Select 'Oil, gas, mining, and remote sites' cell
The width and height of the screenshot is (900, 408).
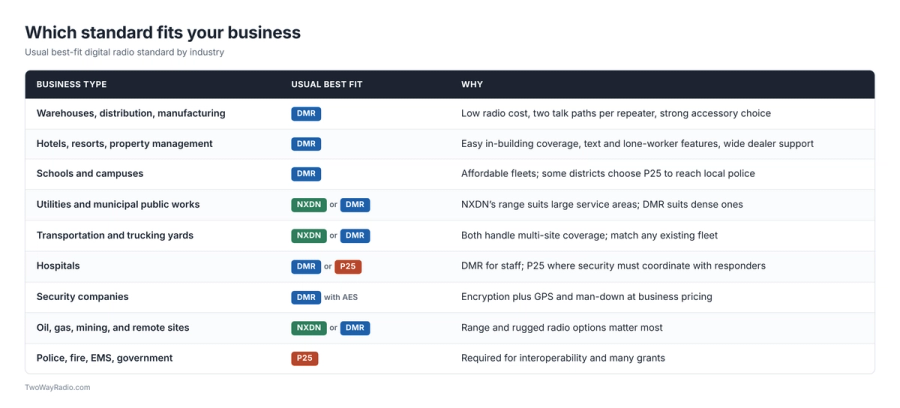pyautogui.click(x=112, y=328)
